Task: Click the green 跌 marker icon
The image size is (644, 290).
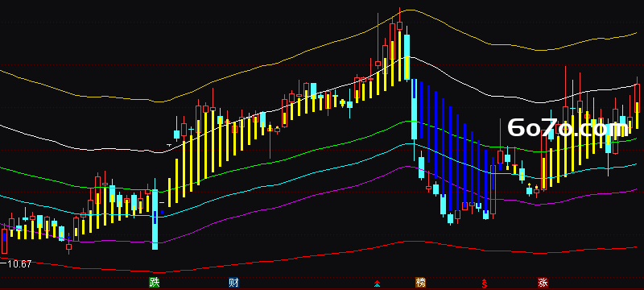Action: point(154,282)
